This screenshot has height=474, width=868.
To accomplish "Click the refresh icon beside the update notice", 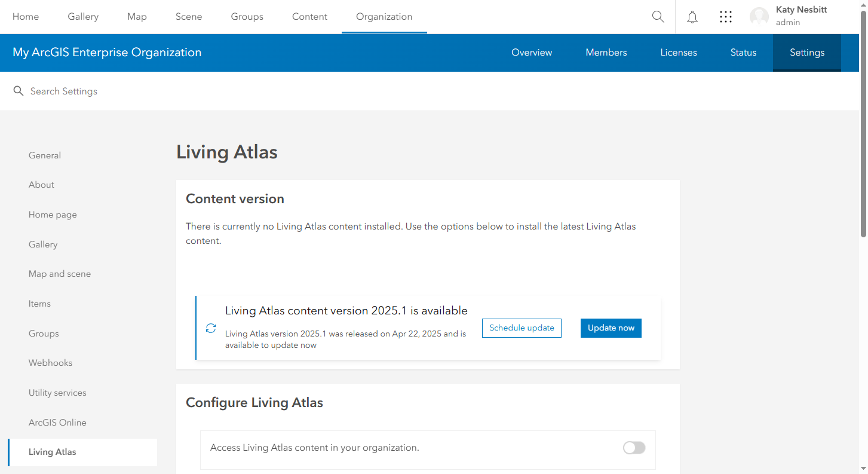I will tap(210, 328).
